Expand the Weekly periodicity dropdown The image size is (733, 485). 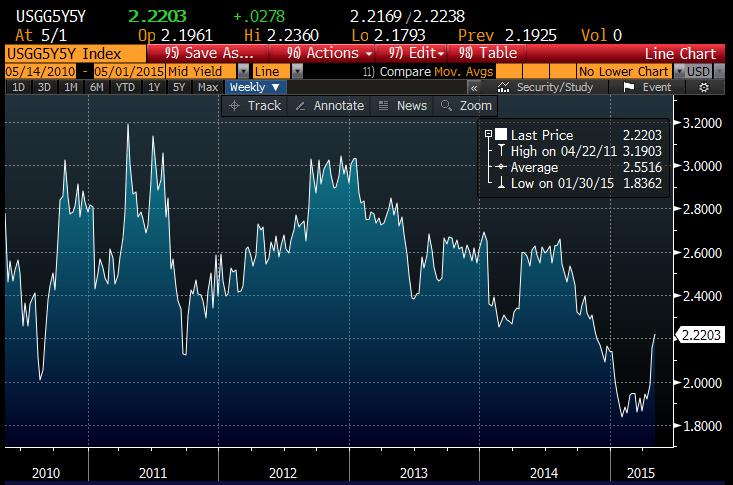[x=256, y=88]
